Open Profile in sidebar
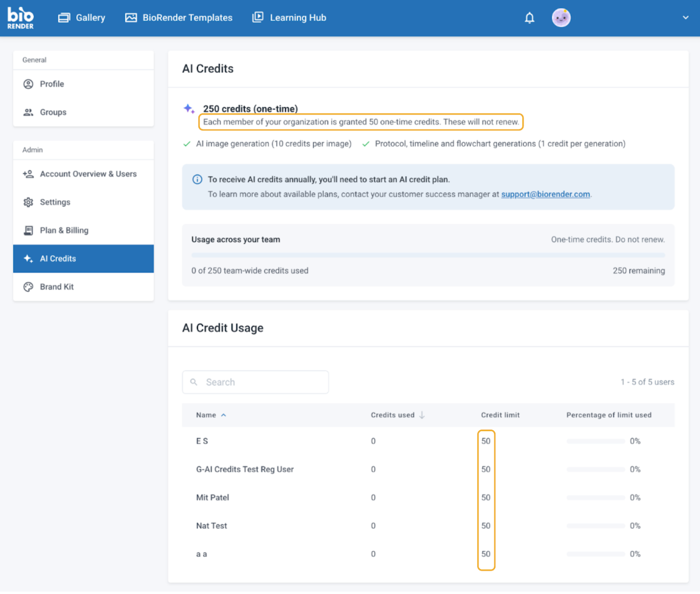This screenshot has height=594, width=700. click(52, 84)
